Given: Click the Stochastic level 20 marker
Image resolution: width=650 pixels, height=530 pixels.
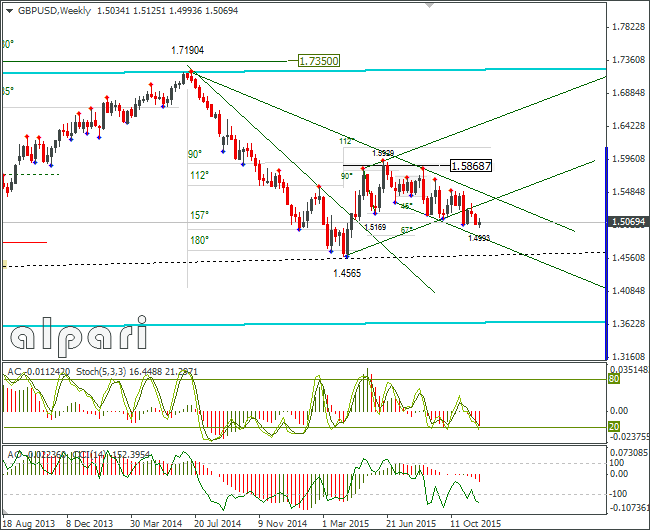Looking at the screenshot, I should pos(614,426).
